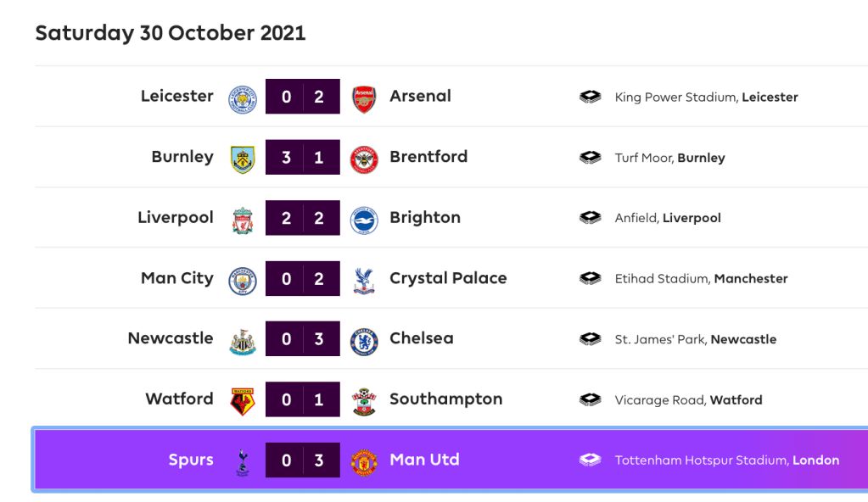This screenshot has height=502, width=868.
Task: Click the Arsenal club crest
Action: pos(363,98)
